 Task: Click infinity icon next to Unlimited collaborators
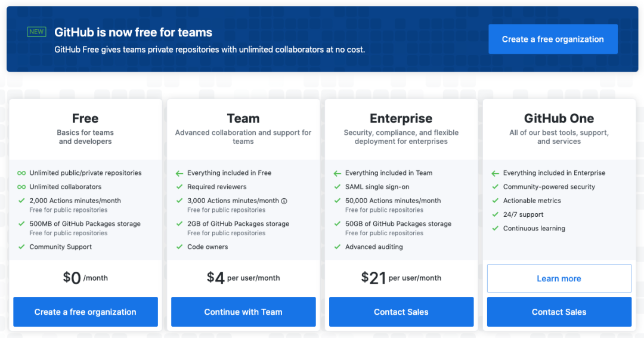tap(21, 187)
